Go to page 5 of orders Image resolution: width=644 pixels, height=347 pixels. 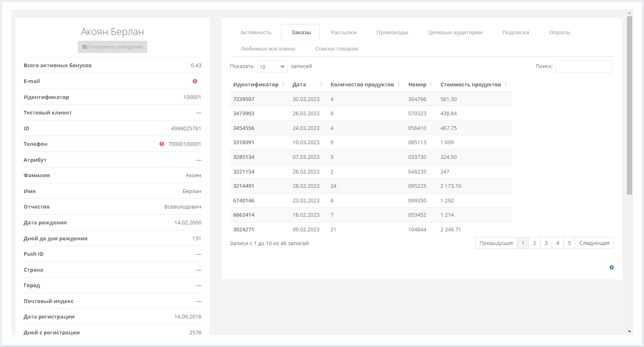click(569, 243)
